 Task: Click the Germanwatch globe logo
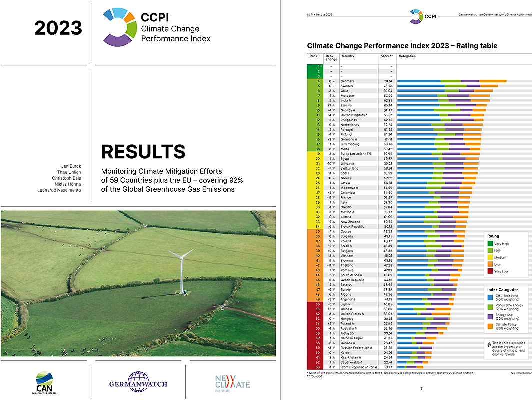coord(138,382)
